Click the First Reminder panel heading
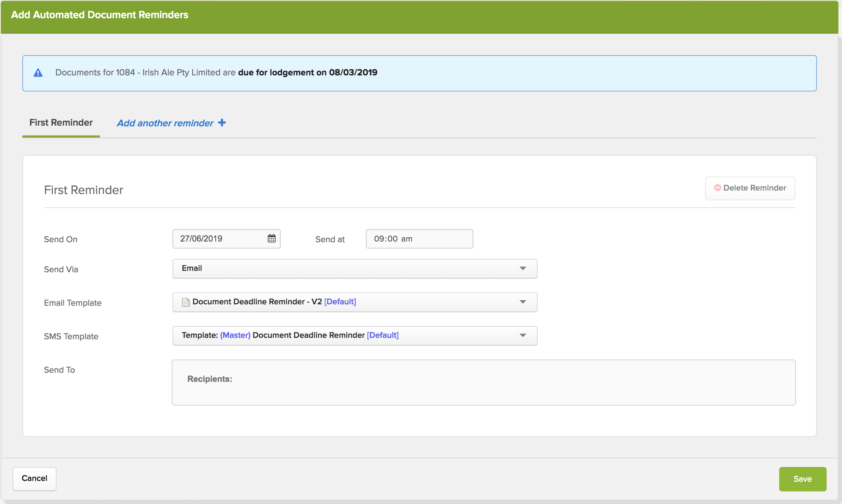This screenshot has height=504, width=842. [83, 190]
